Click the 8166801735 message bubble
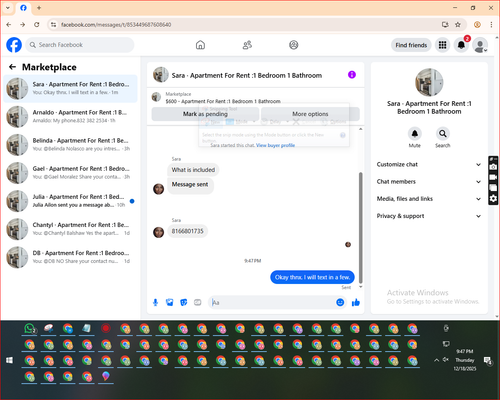500x400 pixels. pyautogui.click(x=188, y=231)
